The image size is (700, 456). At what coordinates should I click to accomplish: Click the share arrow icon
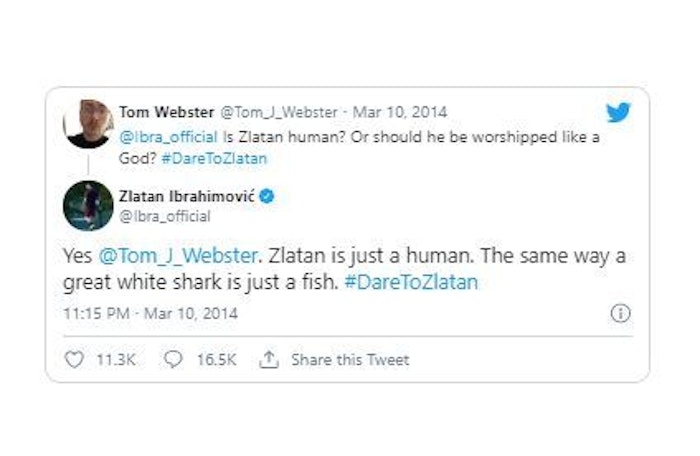coord(268,360)
